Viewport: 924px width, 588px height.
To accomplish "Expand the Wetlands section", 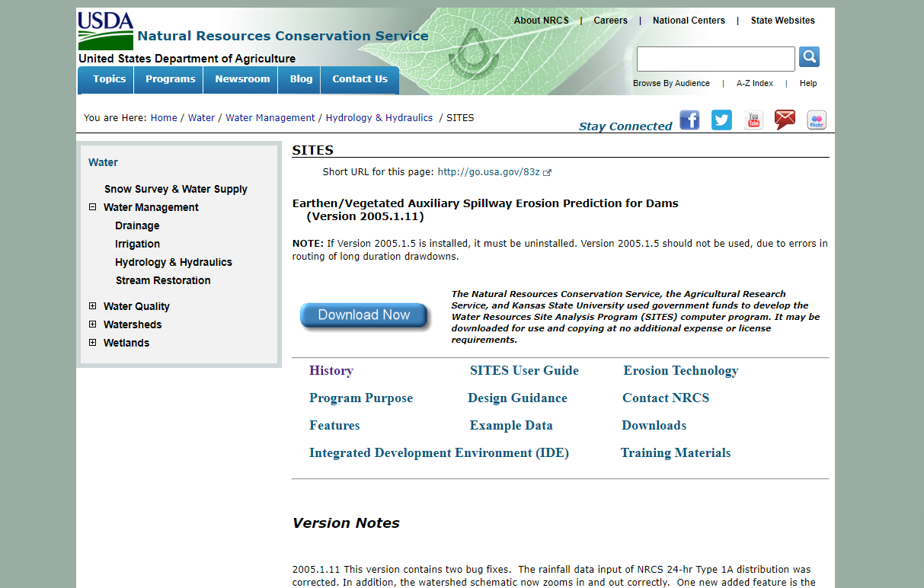I will (93, 343).
